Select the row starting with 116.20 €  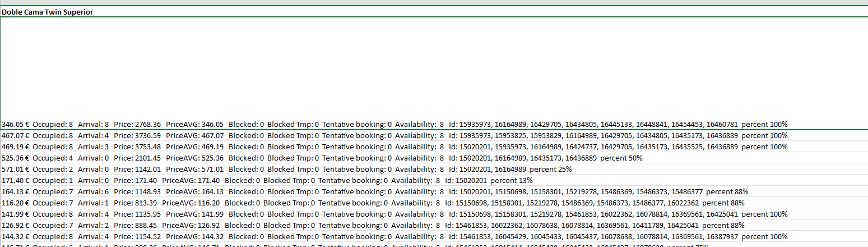(x=434, y=203)
